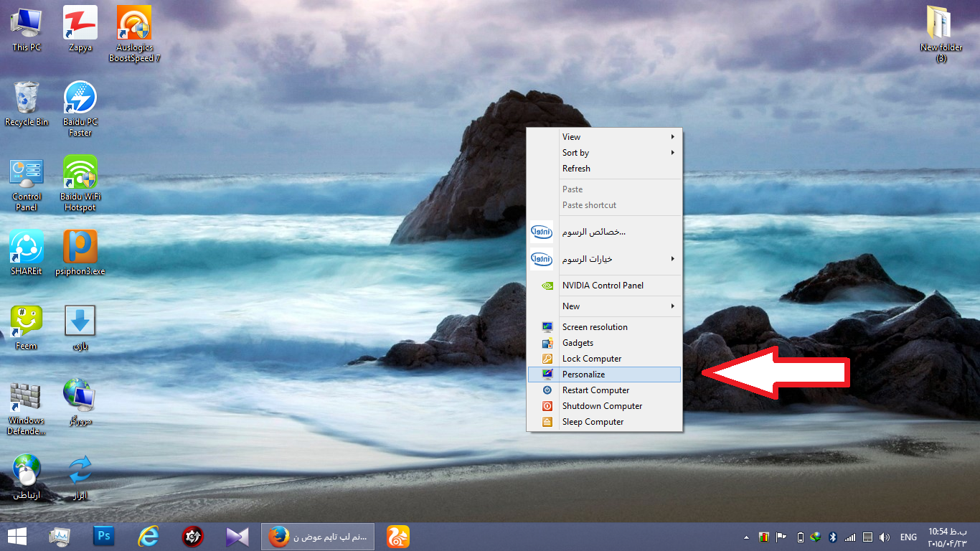
Task: Open Action Center flag tray icon
Action: pos(781,537)
